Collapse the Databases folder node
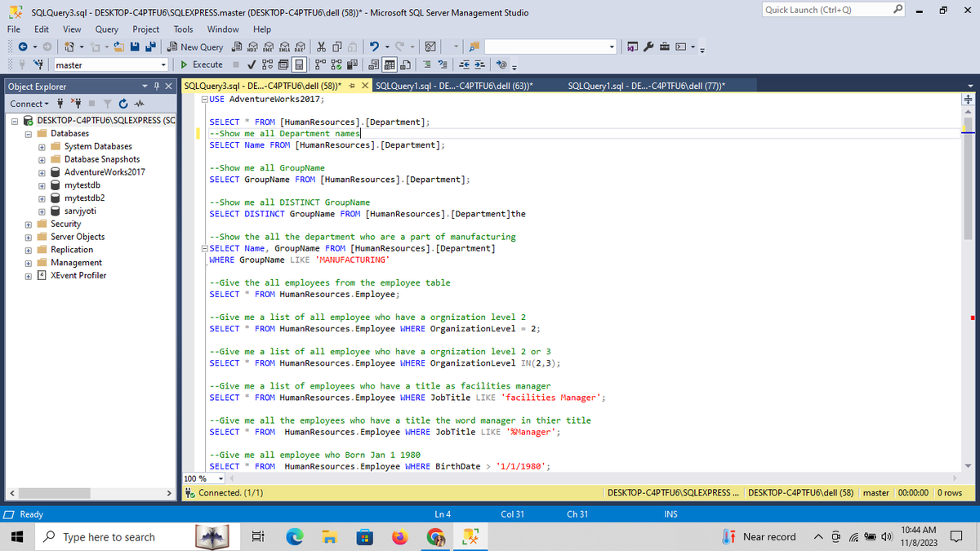This screenshot has height=551, width=980. (28, 133)
